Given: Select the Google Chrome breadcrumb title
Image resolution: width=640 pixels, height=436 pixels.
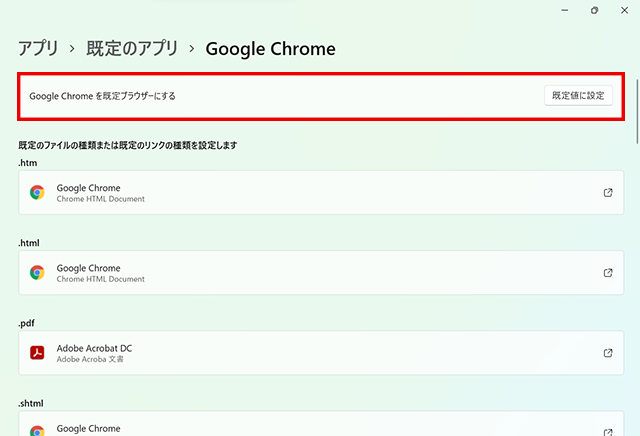Looking at the screenshot, I should (x=270, y=48).
